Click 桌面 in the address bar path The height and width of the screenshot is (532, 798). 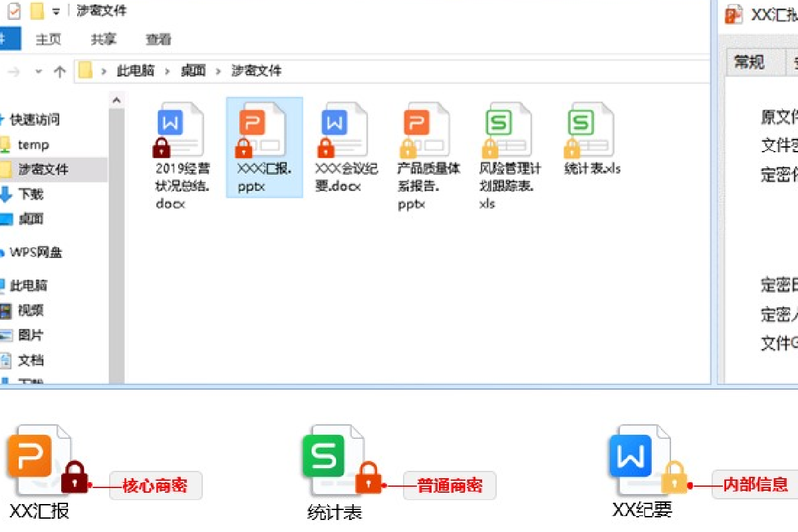[x=193, y=70]
